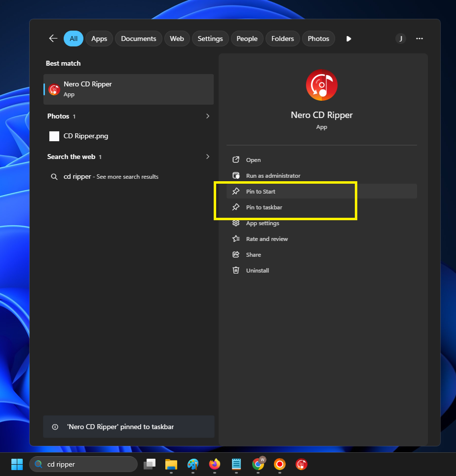Launch Nero CD Ripper from the taskbar
Viewport: 456px width, 476px height.
click(302, 464)
